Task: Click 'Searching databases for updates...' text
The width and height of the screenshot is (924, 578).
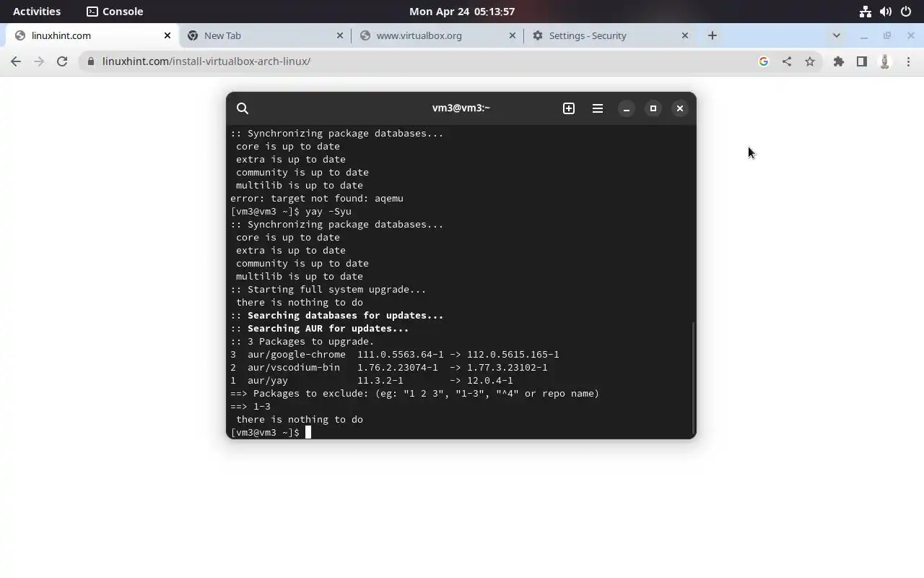Action: coord(346,315)
